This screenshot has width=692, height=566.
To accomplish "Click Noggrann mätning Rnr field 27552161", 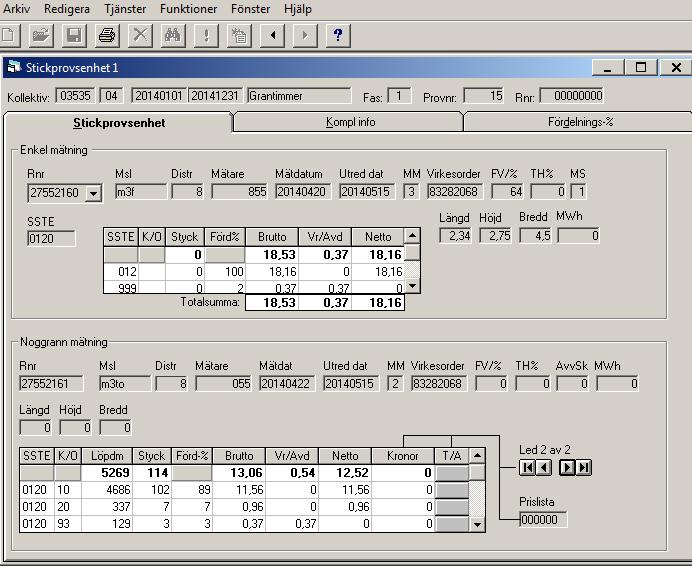I will point(51,383).
